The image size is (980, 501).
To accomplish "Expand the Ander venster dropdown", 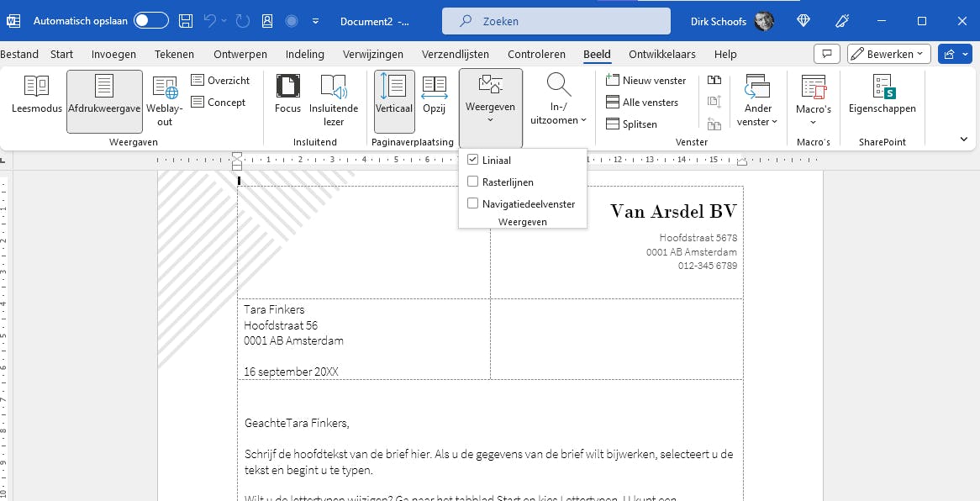I will tap(756, 99).
